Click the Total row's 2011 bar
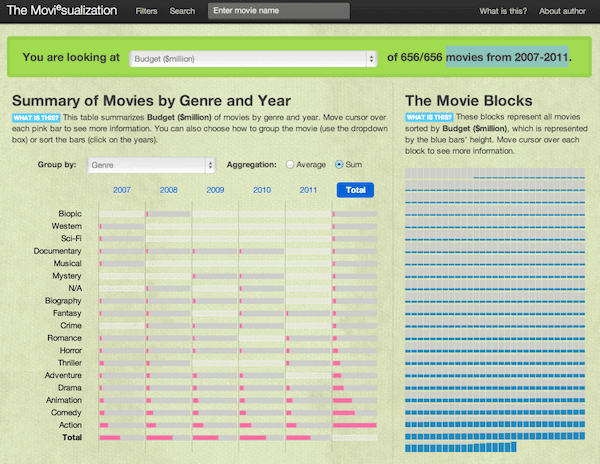 pyautogui.click(x=298, y=438)
